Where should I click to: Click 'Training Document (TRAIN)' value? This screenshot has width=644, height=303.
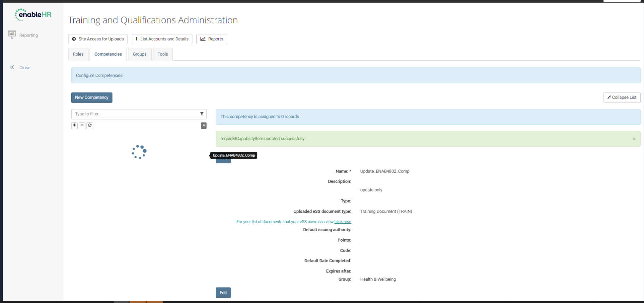tap(386, 211)
